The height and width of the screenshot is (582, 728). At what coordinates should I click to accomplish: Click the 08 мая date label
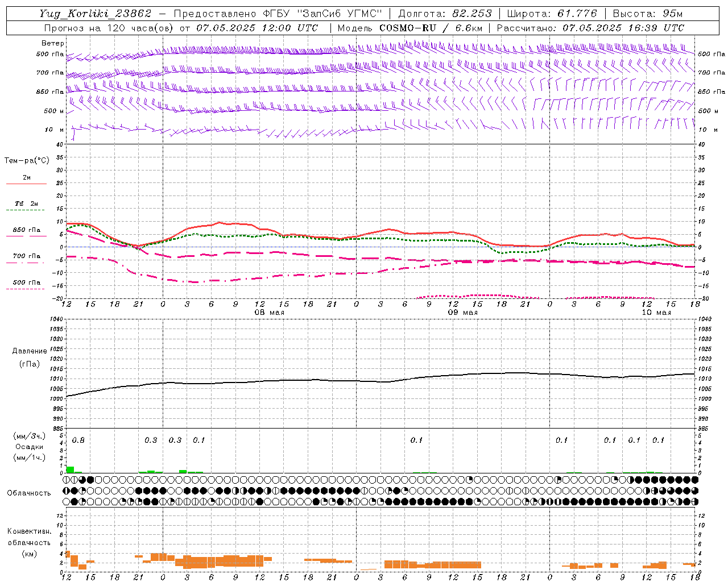pyautogui.click(x=270, y=313)
